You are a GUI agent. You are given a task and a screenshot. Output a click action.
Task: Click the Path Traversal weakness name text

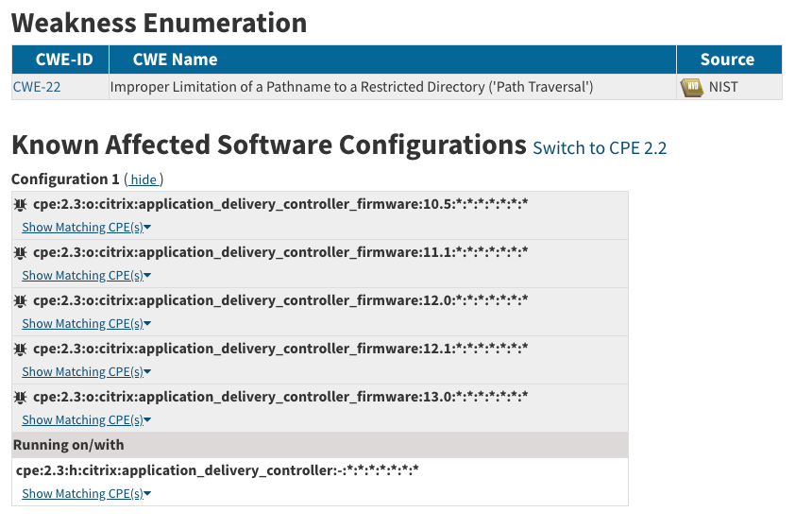tap(351, 87)
